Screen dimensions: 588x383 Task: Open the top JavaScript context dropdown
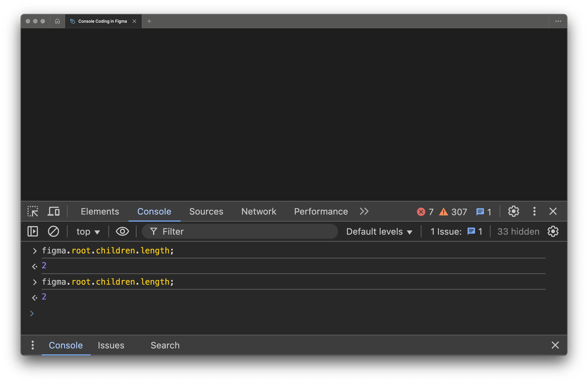[x=88, y=232]
